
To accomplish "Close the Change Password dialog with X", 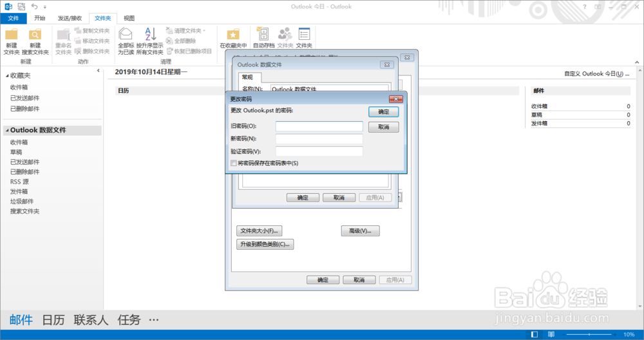I will 396,99.
